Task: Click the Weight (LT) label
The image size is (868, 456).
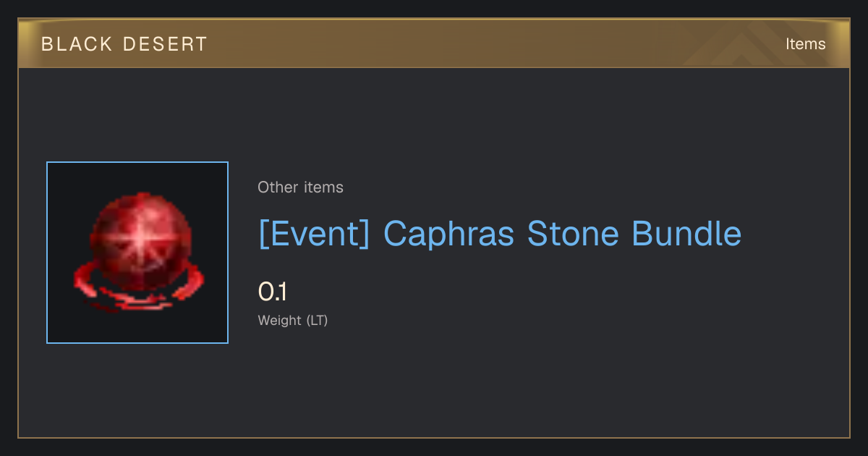Action: (293, 321)
